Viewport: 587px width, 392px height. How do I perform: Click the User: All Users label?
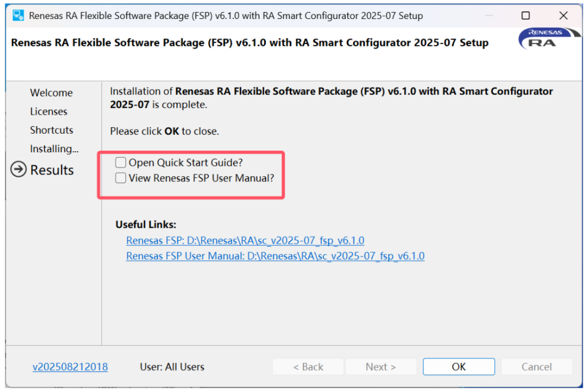point(172,367)
